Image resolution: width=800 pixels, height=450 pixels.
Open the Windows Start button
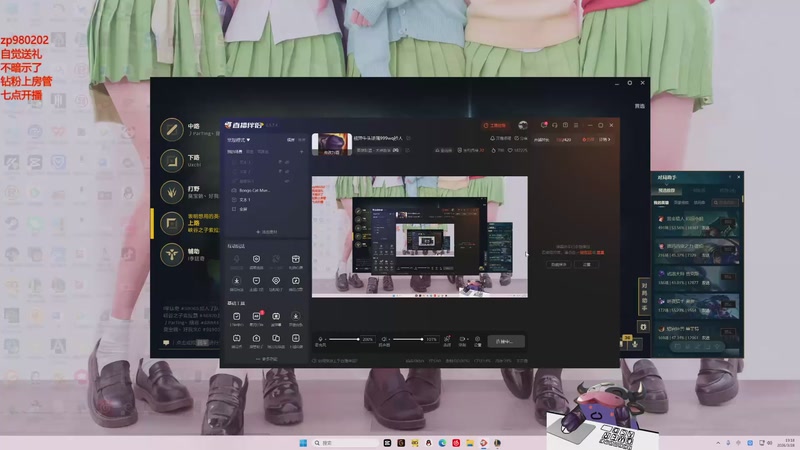[303, 443]
